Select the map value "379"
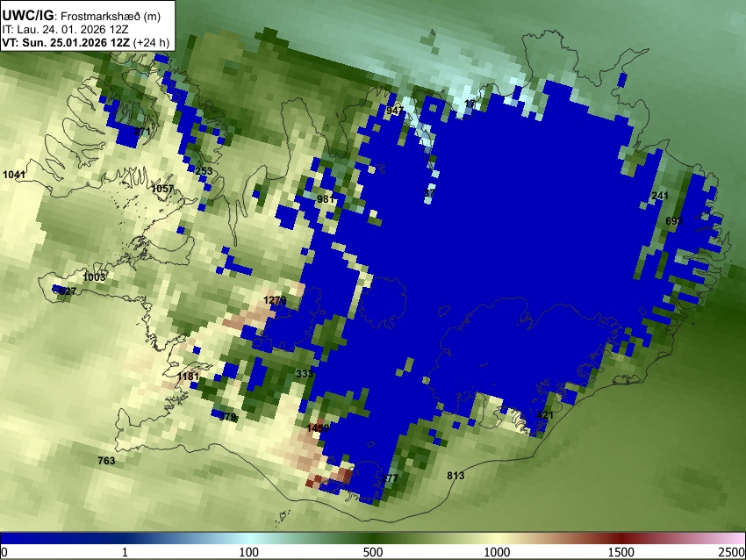746x560 pixels. point(228,417)
